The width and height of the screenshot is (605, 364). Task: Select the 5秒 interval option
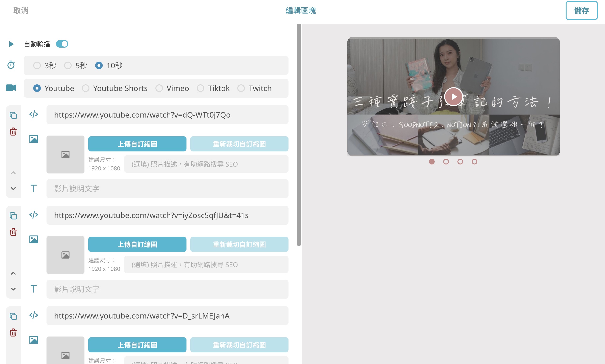(x=76, y=65)
